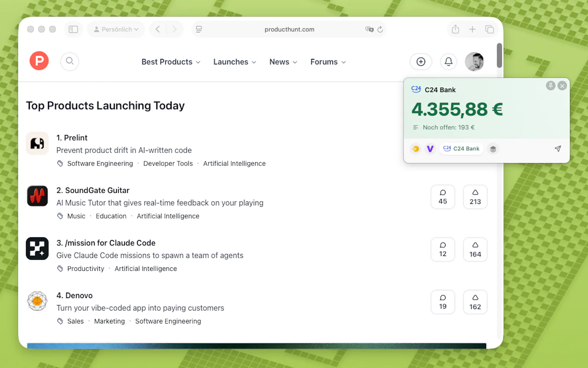
Task: Open a new Safari tab
Action: [x=472, y=29]
